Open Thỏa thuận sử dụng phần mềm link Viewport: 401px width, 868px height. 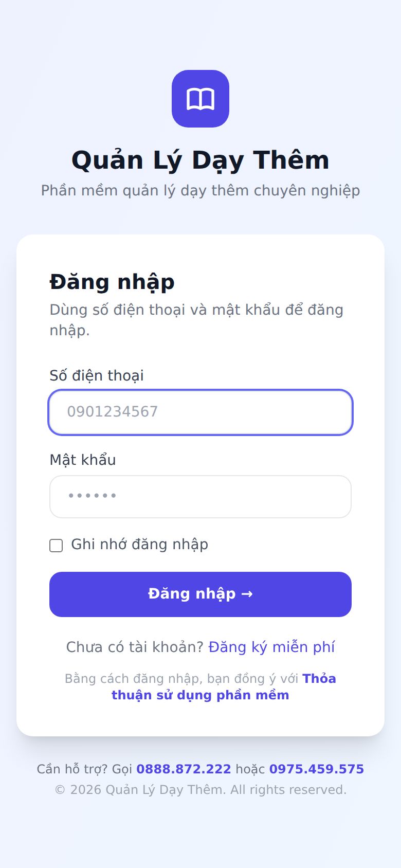click(x=224, y=687)
